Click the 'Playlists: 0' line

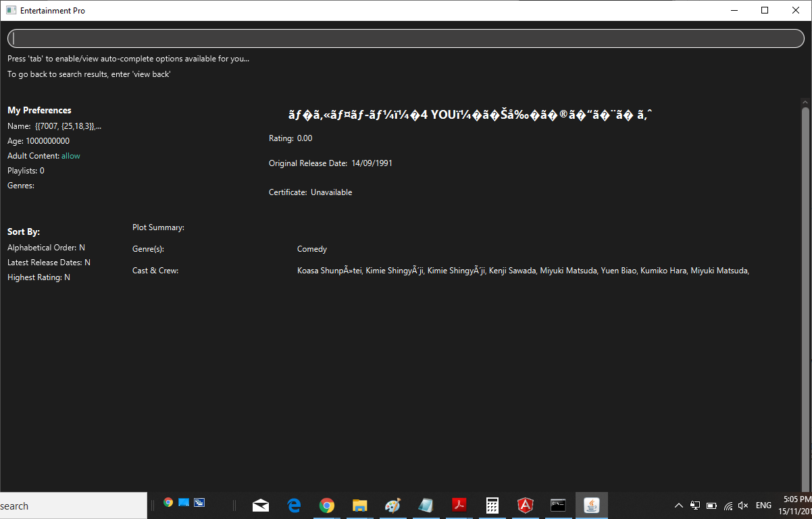point(26,171)
